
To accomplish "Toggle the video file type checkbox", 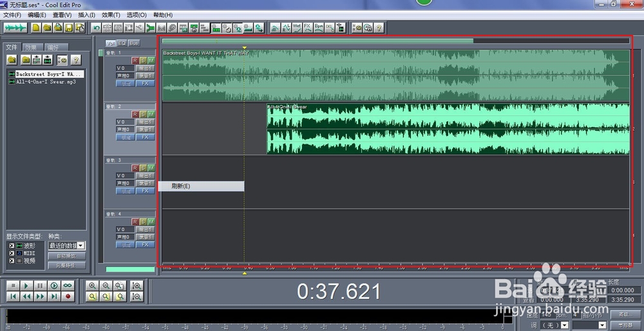I will [x=12, y=260].
